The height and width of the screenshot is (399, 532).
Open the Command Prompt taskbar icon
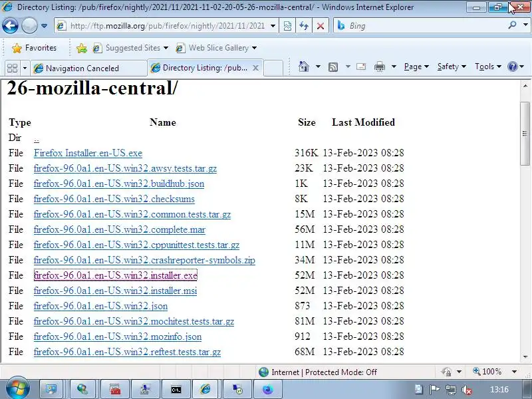176,390
